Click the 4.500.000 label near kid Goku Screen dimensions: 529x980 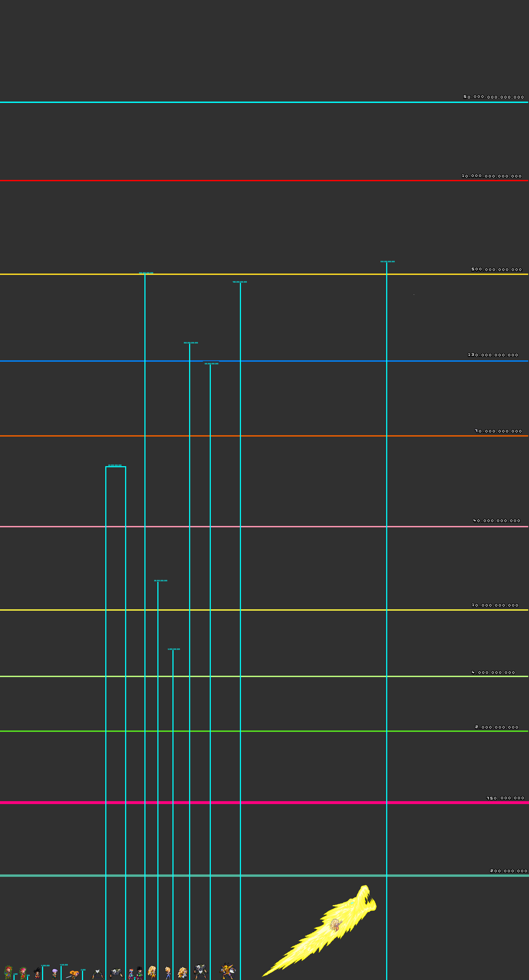point(45,965)
